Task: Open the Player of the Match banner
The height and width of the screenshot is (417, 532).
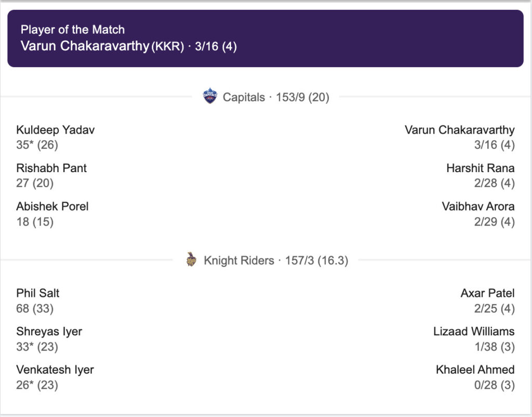Action: (x=265, y=38)
